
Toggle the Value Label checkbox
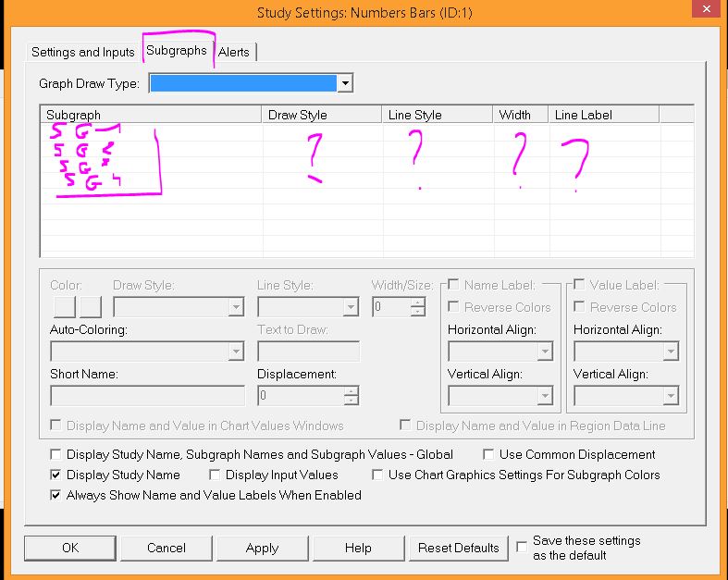point(579,284)
